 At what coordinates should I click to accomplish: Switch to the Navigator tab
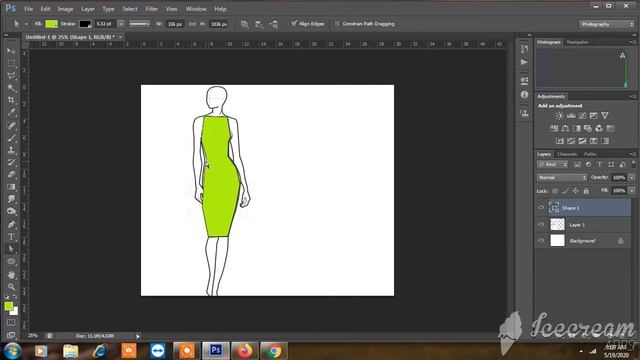click(578, 42)
